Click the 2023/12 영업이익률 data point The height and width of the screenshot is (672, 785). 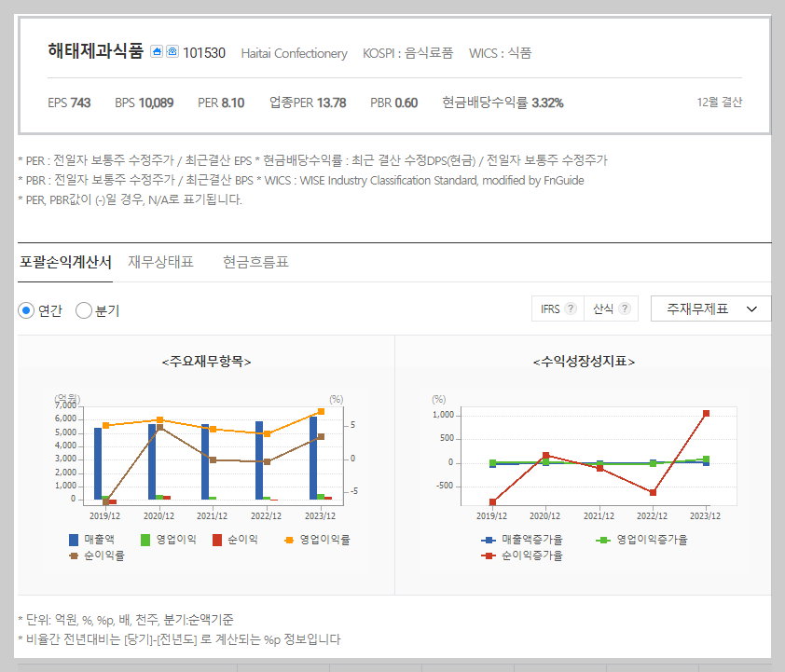(321, 411)
